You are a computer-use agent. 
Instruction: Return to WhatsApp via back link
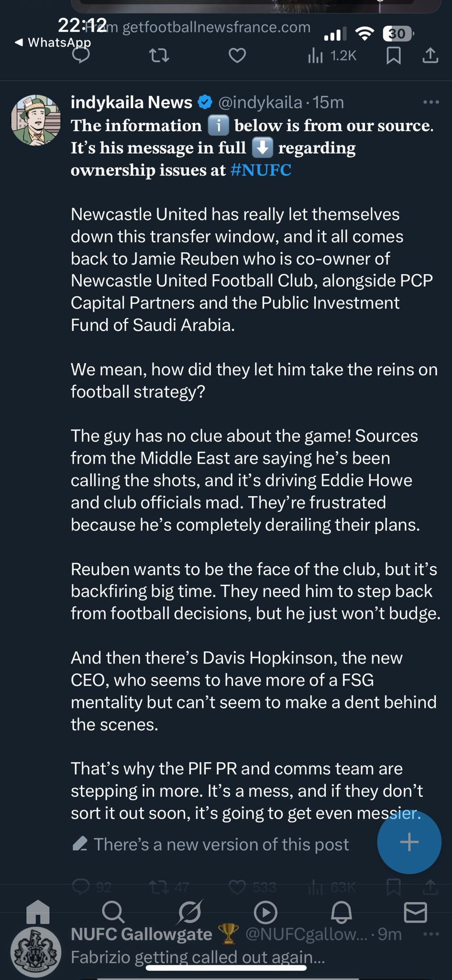pos(53,43)
